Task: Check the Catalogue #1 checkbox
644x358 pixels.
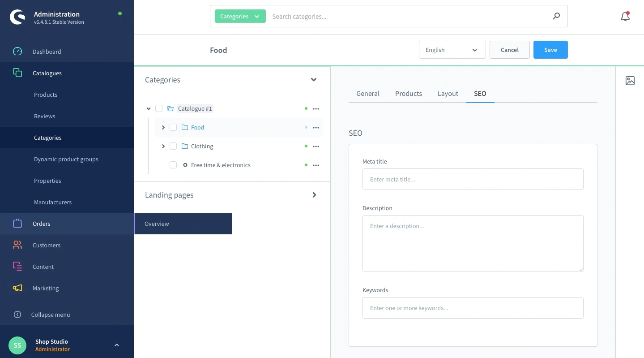Action: pos(159,109)
